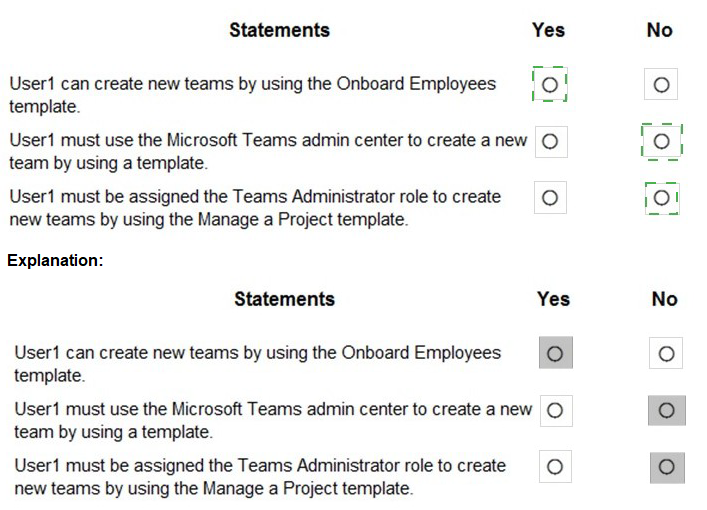The height and width of the screenshot is (510, 707).
Task: Click the Explanation label
Action: pyautogui.click(x=56, y=261)
